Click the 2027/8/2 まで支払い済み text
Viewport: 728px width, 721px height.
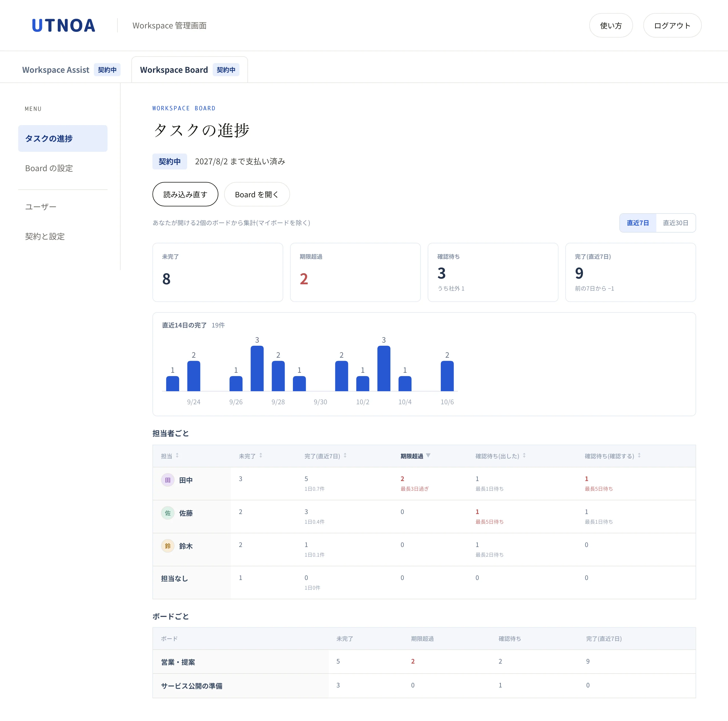240,161
